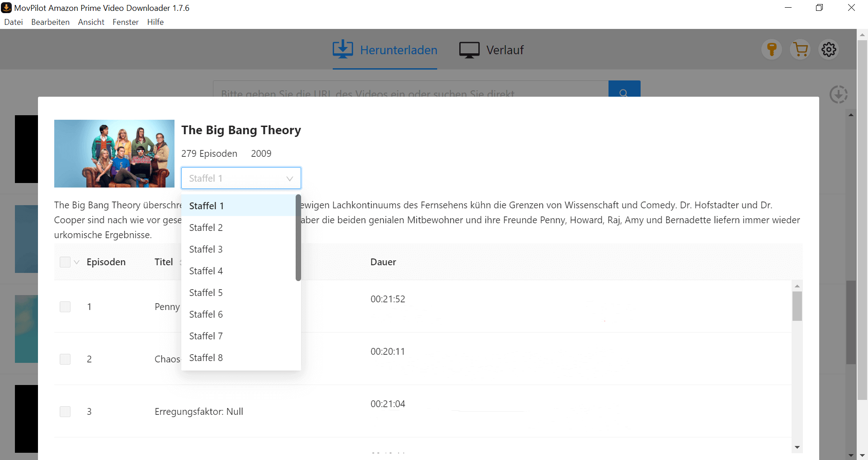
Task: Collapse the Staffel 1 season combo box
Action: (241, 178)
